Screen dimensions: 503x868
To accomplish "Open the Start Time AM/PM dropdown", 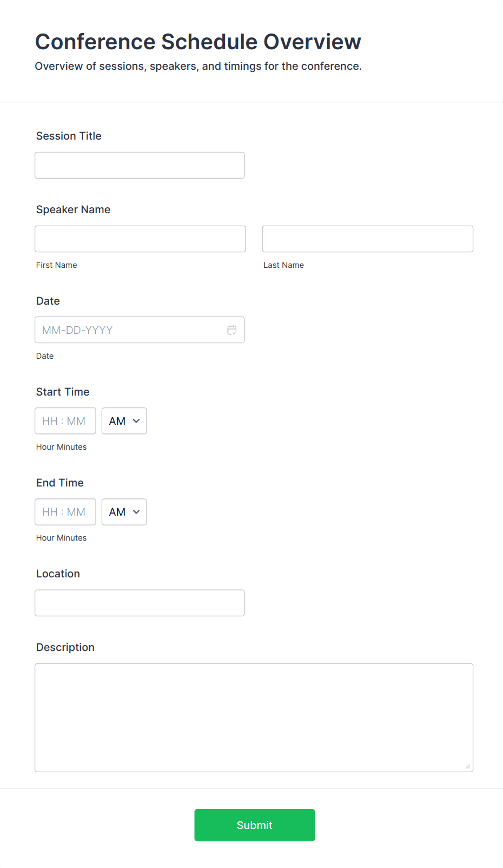I will (124, 421).
